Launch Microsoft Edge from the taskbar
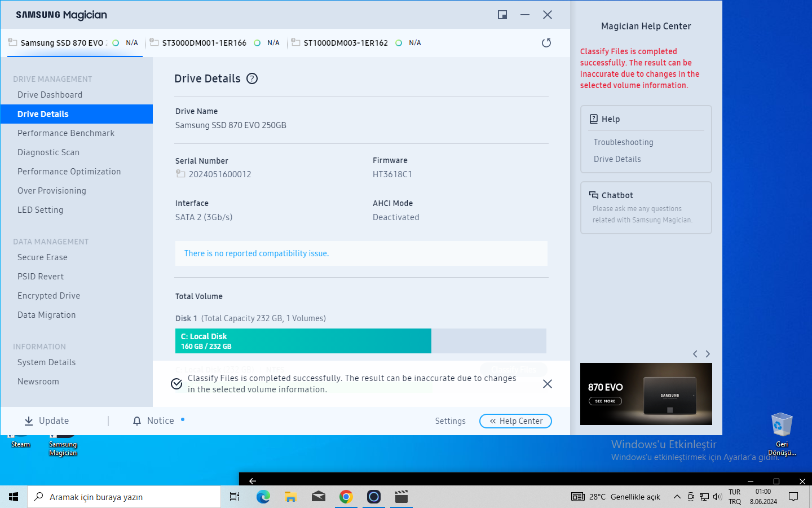 [x=263, y=497]
